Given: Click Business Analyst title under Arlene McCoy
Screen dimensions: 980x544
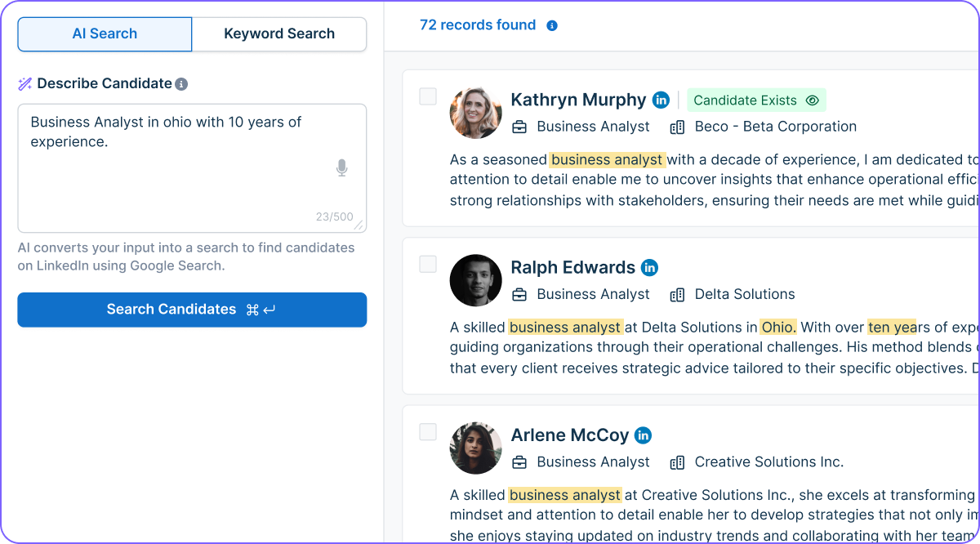Looking at the screenshot, I should 593,462.
